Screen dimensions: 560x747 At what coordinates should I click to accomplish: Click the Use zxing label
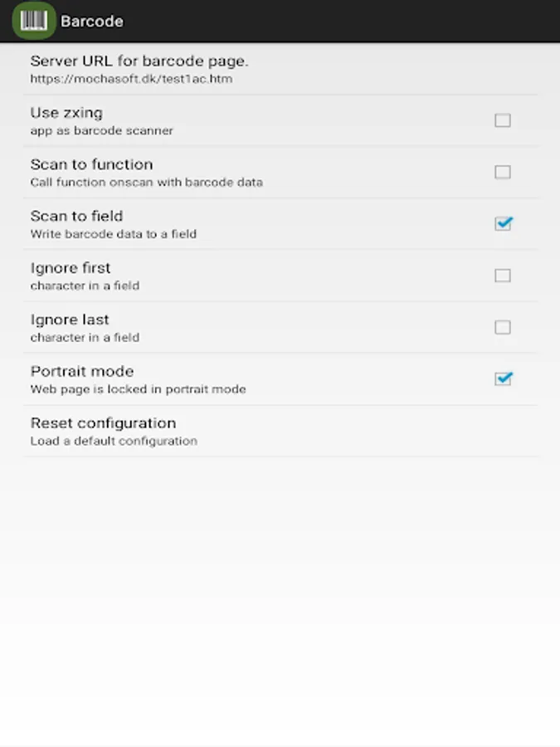[x=66, y=113]
